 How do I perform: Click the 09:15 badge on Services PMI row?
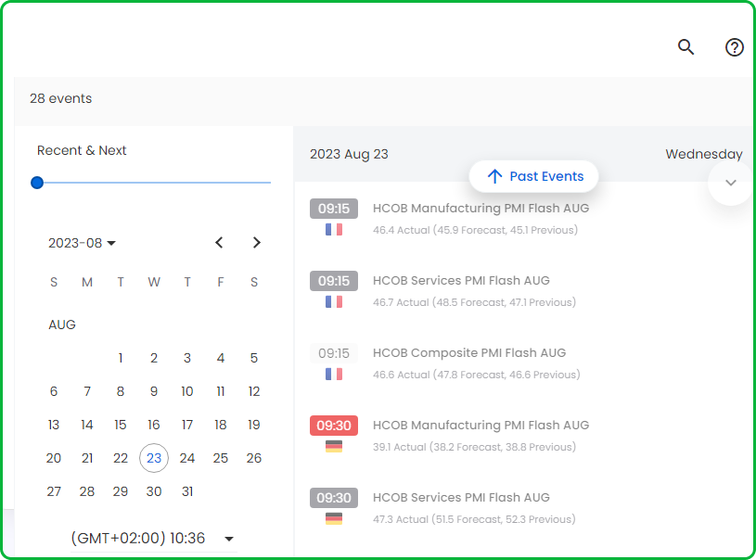[334, 280]
